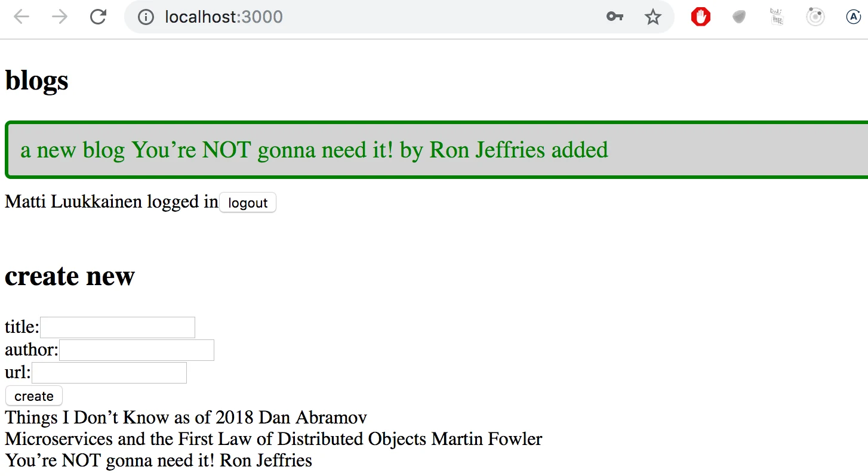View site information icon in address bar
Image resolution: width=868 pixels, height=476 pixels.
point(146,17)
